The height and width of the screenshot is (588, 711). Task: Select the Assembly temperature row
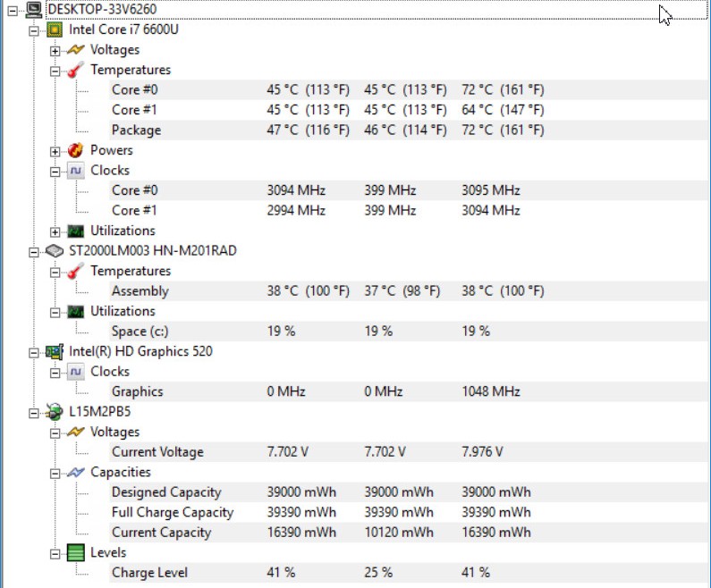409,290
